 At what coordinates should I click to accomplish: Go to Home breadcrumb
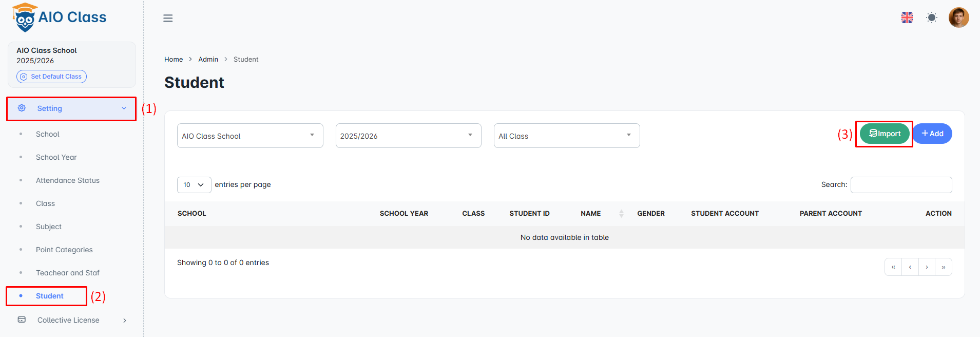174,59
